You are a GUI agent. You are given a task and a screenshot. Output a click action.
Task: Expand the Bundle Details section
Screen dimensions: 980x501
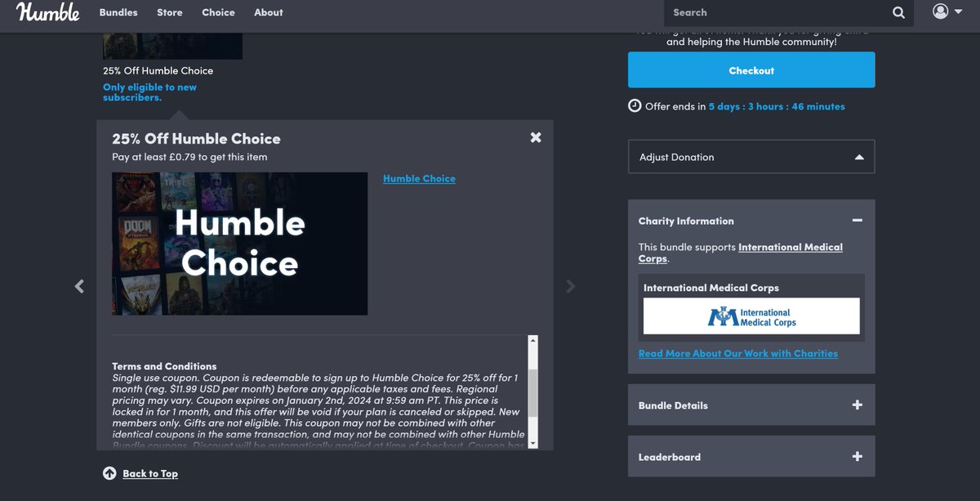[x=751, y=405]
